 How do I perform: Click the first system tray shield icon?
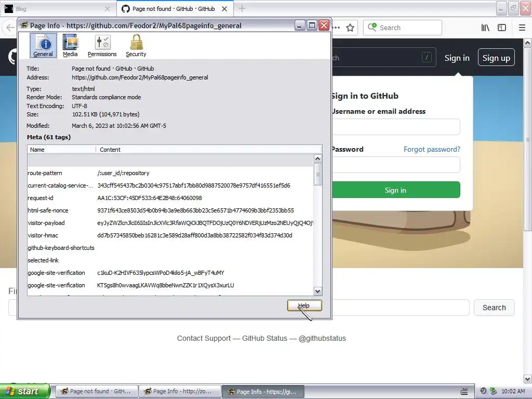(483, 391)
